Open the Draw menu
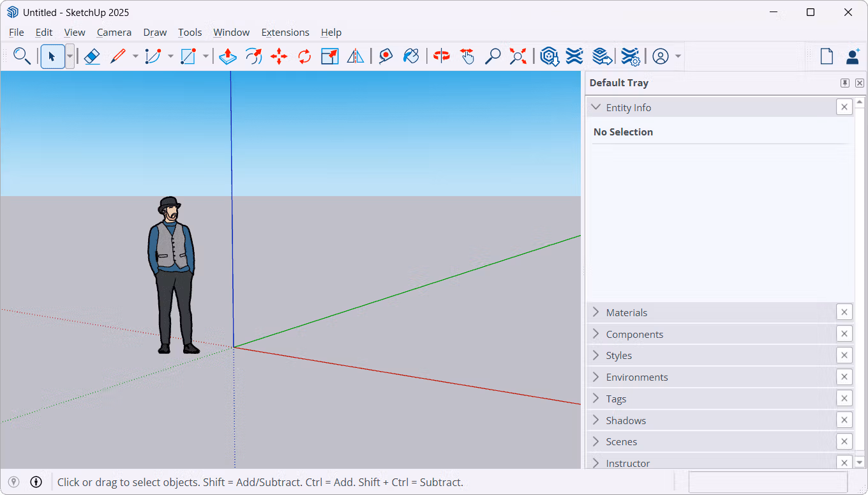Image resolution: width=868 pixels, height=495 pixels. (x=155, y=32)
